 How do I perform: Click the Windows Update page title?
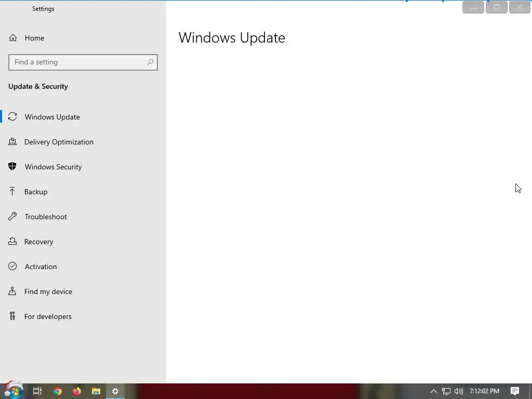232,37
